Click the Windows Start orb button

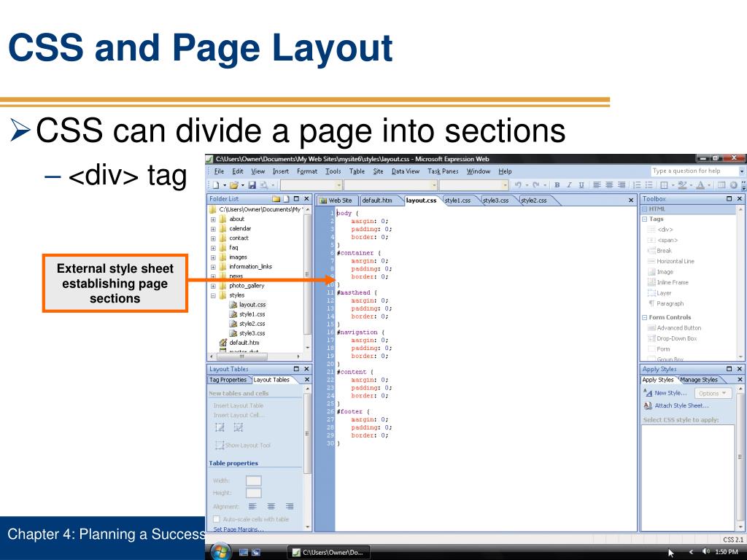(x=220, y=551)
